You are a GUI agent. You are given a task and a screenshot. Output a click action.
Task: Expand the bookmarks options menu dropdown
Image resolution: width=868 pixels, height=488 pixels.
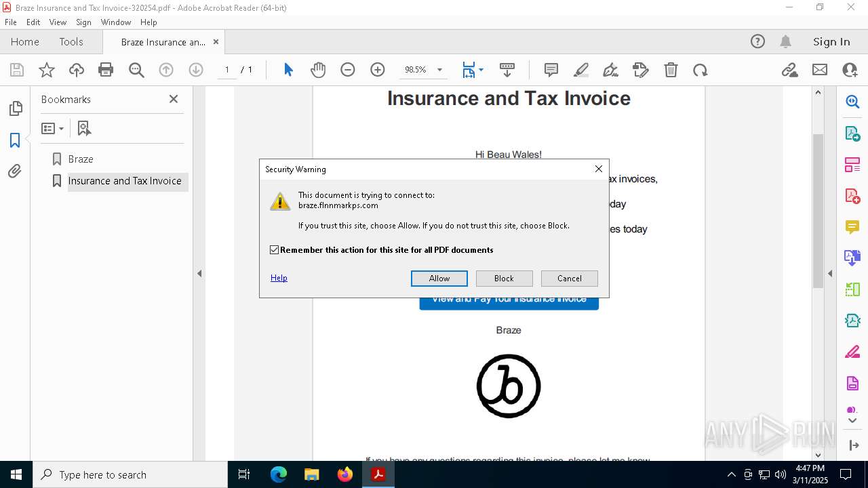(52, 128)
